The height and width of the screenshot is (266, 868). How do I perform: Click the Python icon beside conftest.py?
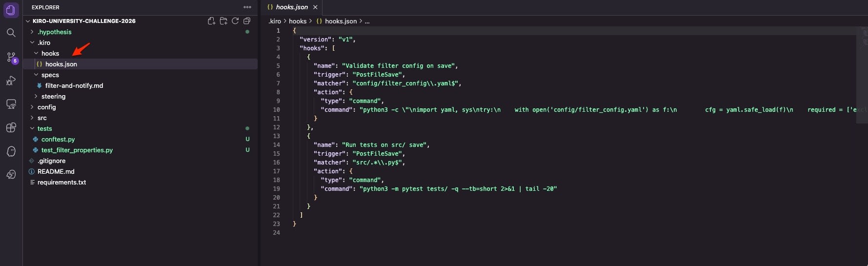pyautogui.click(x=35, y=139)
